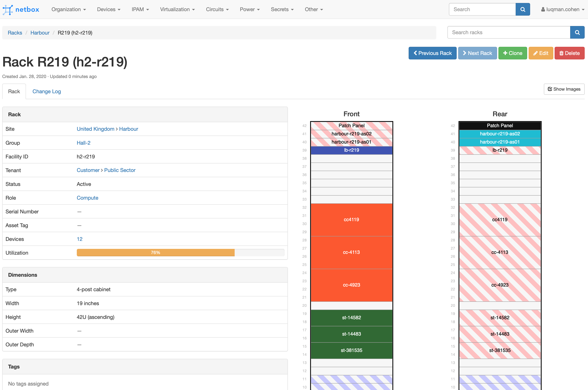Focus the Search racks input field

pyautogui.click(x=508, y=32)
